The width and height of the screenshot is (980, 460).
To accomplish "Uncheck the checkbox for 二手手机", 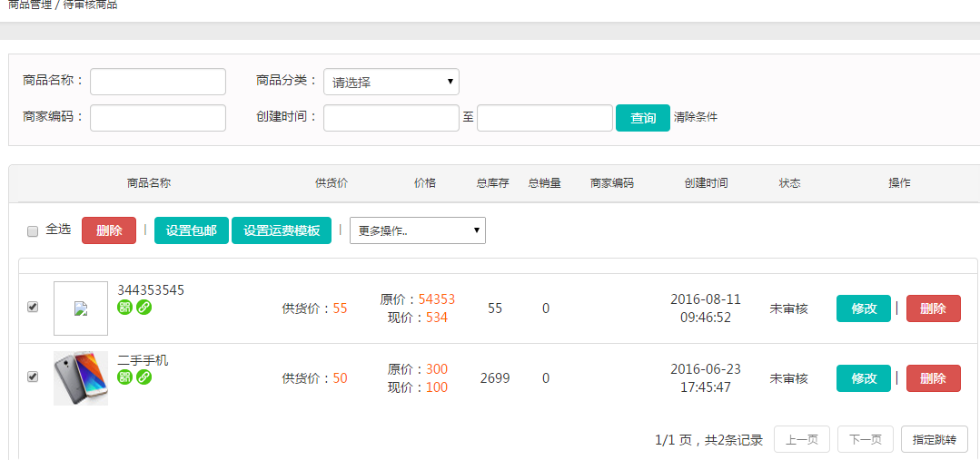I will coord(33,377).
